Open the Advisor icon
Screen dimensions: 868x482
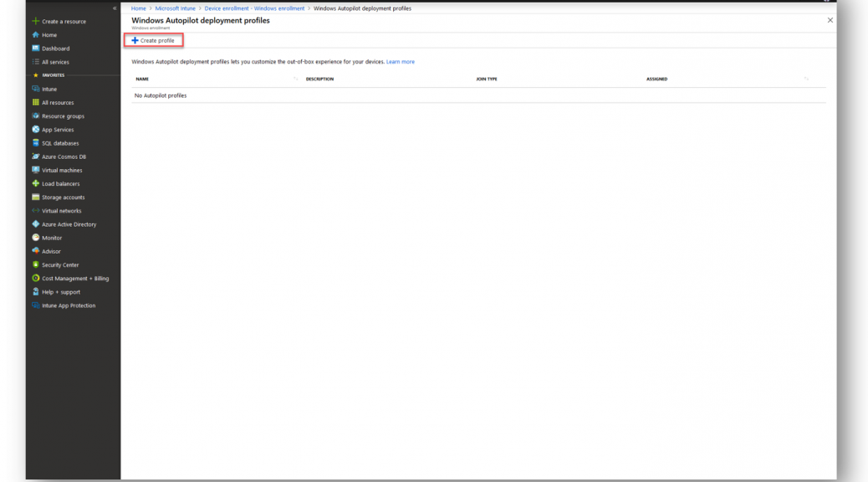[35, 251]
